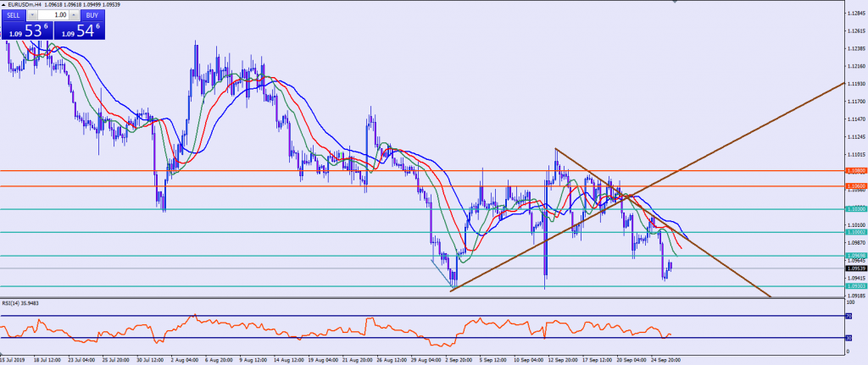Collapse the one-click trading panel triangle

coord(5,5)
